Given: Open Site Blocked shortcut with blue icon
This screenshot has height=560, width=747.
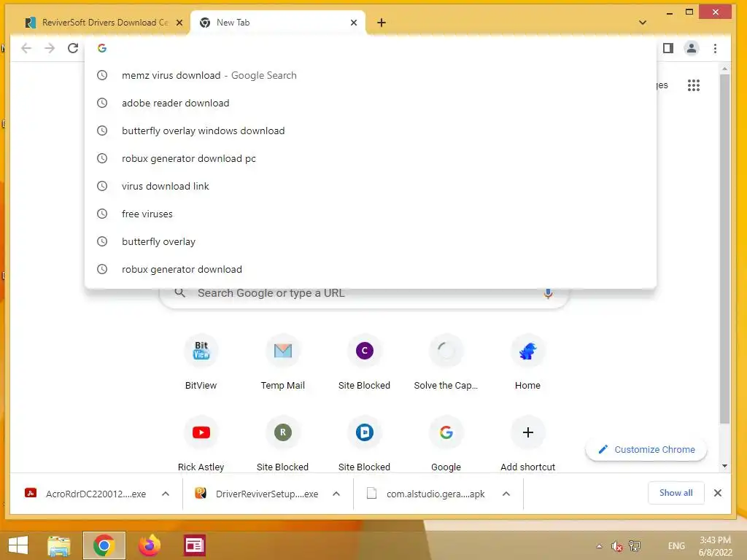Looking at the screenshot, I should 365,444.
